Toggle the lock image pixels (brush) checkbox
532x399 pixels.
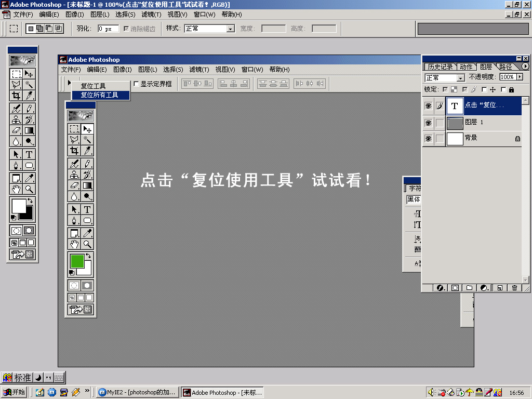coord(465,89)
